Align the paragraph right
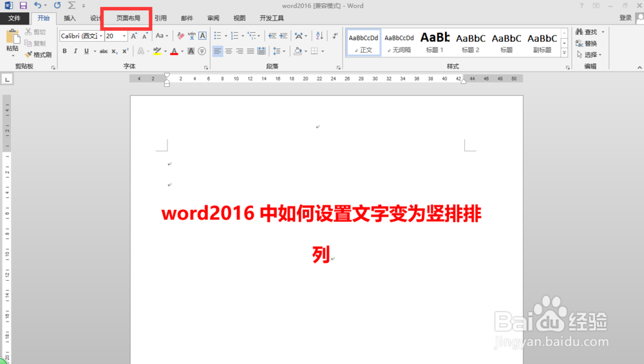The width and height of the screenshot is (644, 364). (x=240, y=52)
